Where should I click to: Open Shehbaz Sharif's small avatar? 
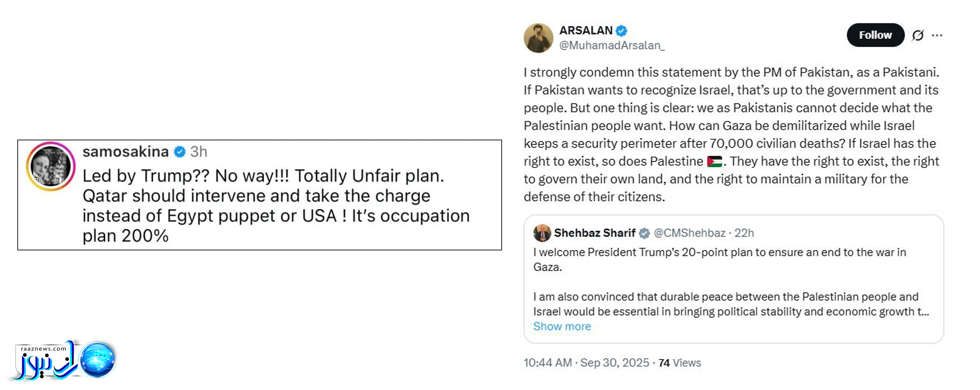pyautogui.click(x=542, y=233)
